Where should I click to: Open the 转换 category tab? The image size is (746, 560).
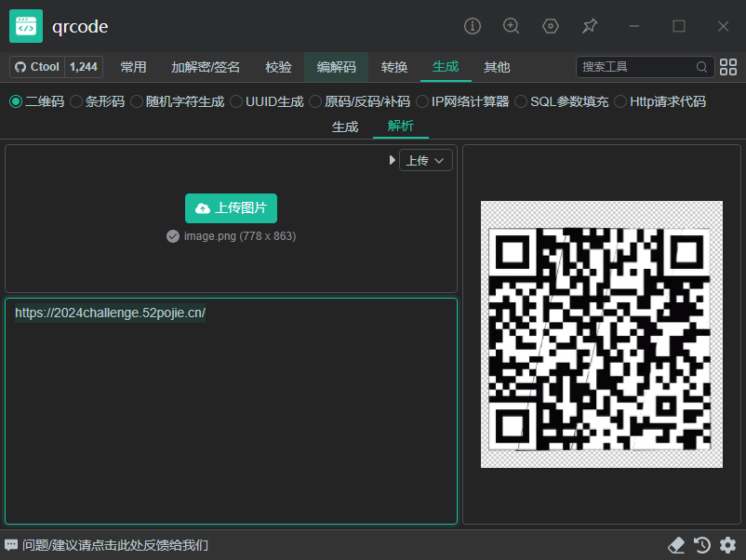click(x=394, y=67)
